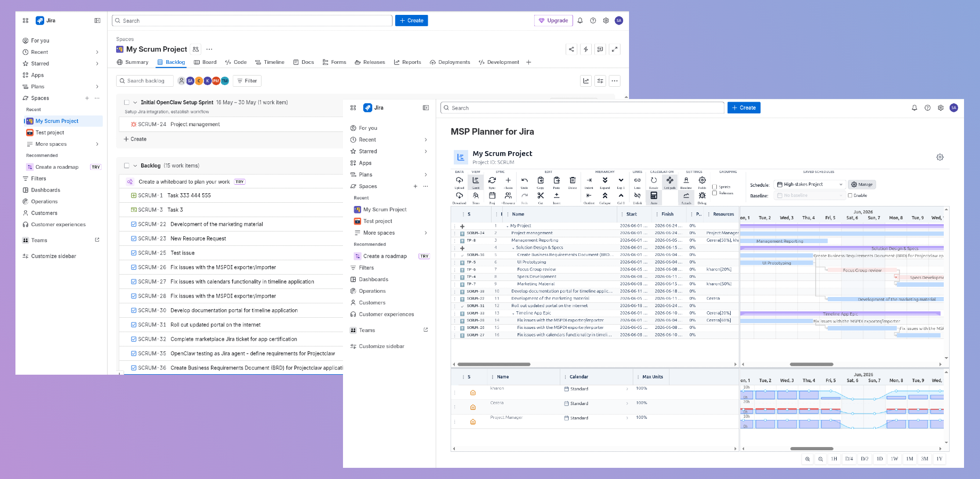
Task: Click the Upgrade button
Action: pos(553,20)
